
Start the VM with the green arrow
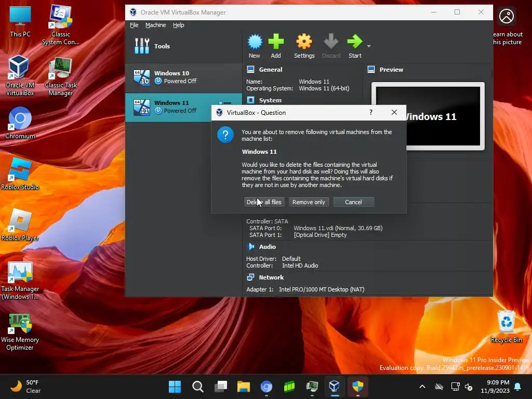355,46
